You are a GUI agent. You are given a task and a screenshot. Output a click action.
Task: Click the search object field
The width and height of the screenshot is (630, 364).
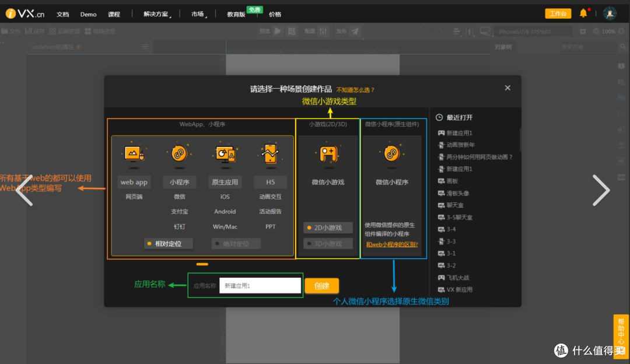click(588, 47)
